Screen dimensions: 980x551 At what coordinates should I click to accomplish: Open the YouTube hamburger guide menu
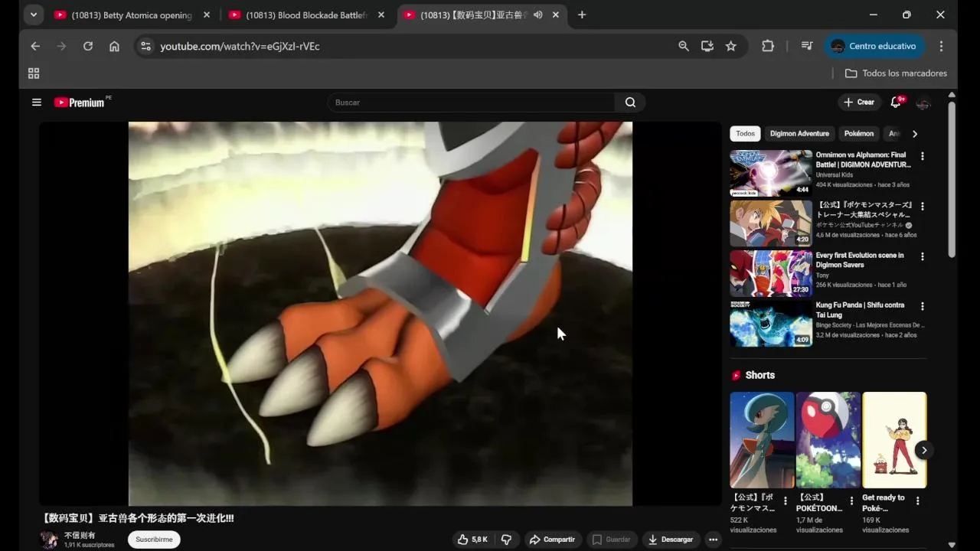(x=36, y=102)
